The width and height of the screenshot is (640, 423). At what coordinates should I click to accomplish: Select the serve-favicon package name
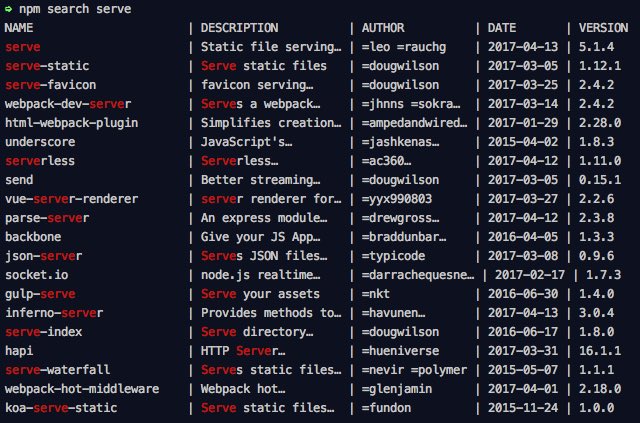tap(50, 85)
